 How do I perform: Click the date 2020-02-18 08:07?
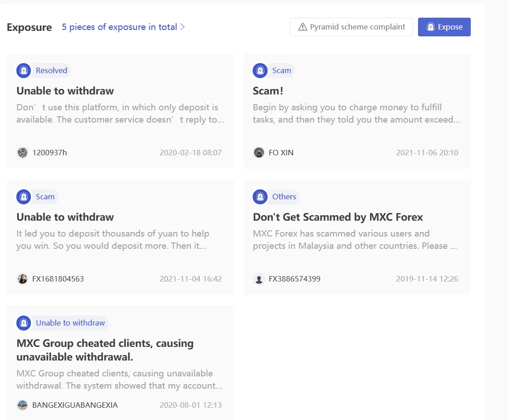tap(190, 153)
